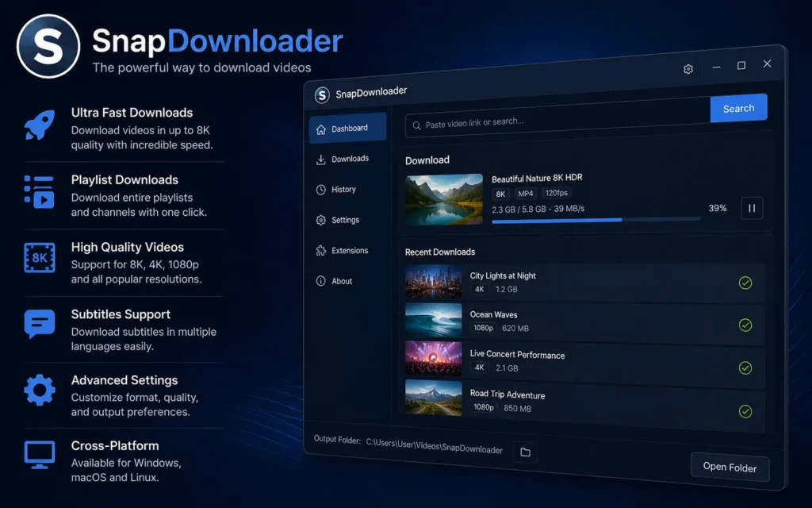812x508 pixels.
Task: Click checkmark icon for Live Concert Performance
Action: [745, 368]
